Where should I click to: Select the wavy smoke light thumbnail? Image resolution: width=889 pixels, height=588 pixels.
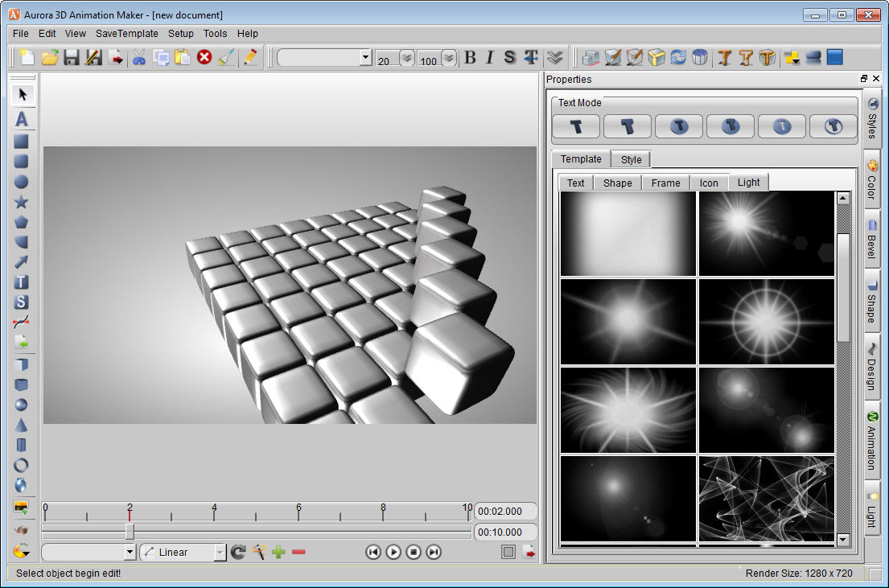coord(766,499)
